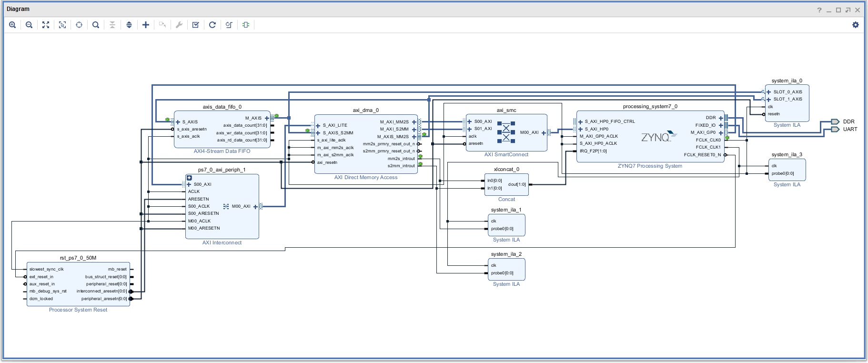Click the optimize routing icon
This screenshot has height=363, width=868.
click(x=229, y=25)
